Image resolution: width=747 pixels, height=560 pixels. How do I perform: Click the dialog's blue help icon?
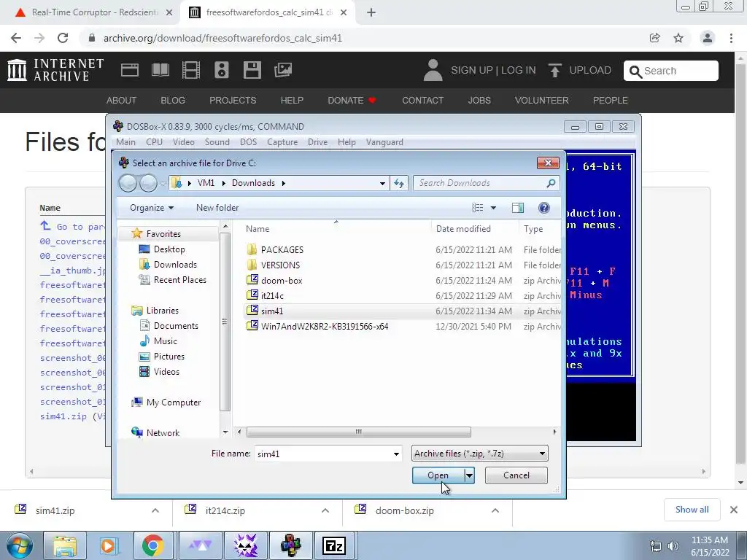point(544,208)
